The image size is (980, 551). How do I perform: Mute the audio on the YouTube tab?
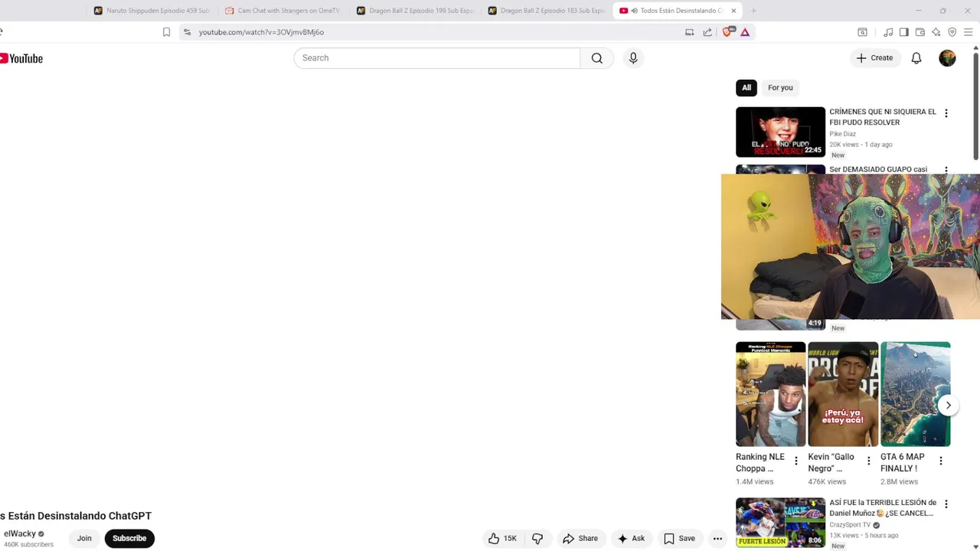[635, 11]
